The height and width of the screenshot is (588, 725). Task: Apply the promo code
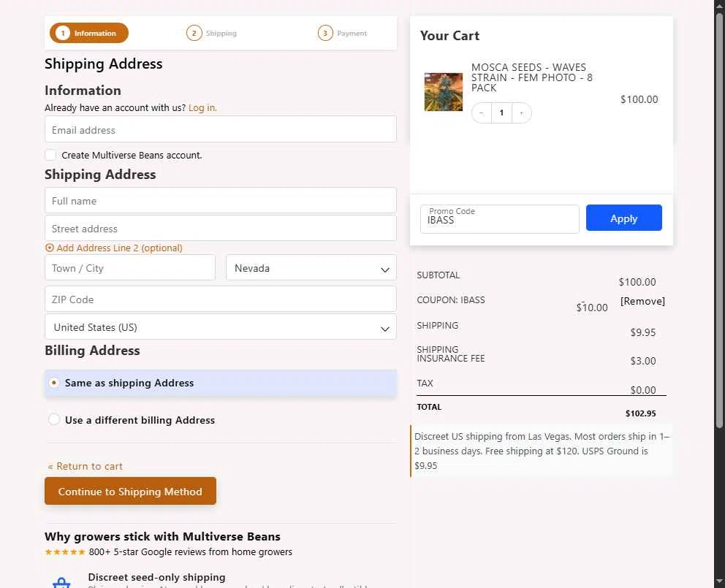[623, 218]
